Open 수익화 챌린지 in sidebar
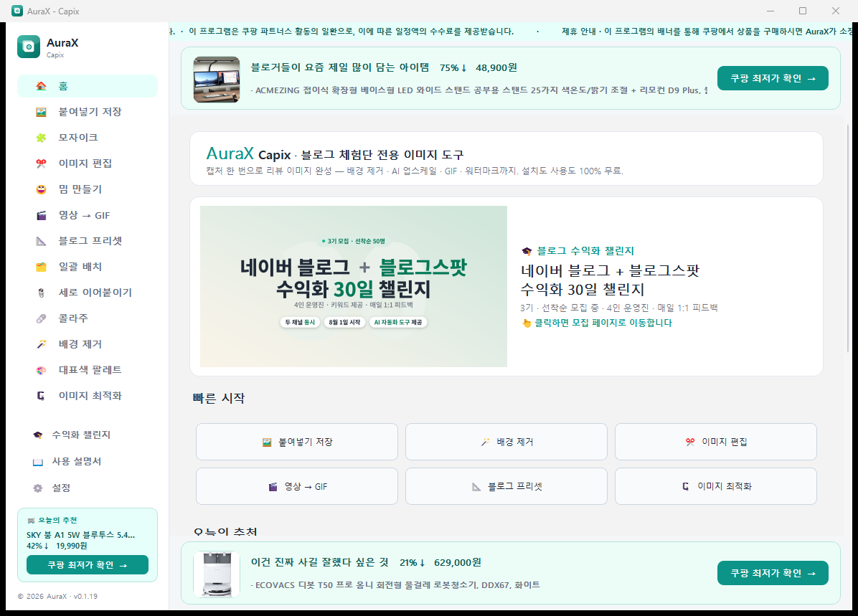The image size is (858, 616). click(88, 435)
